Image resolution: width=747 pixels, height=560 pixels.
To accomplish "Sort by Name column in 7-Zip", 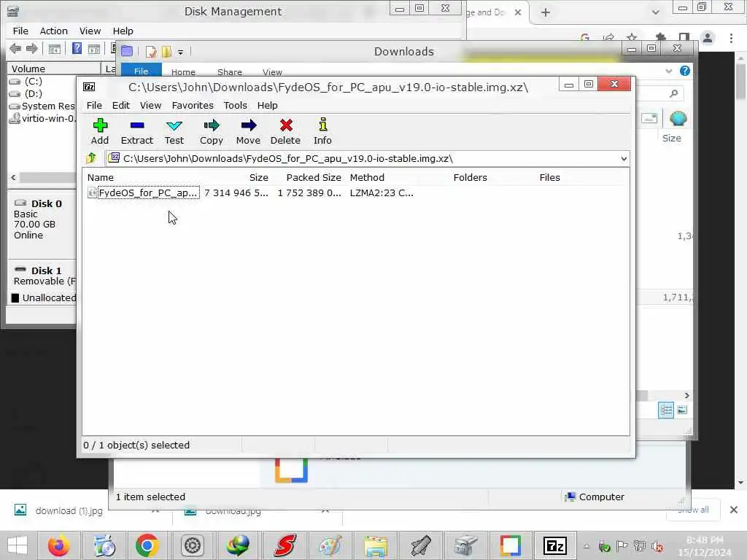I will 101,178.
